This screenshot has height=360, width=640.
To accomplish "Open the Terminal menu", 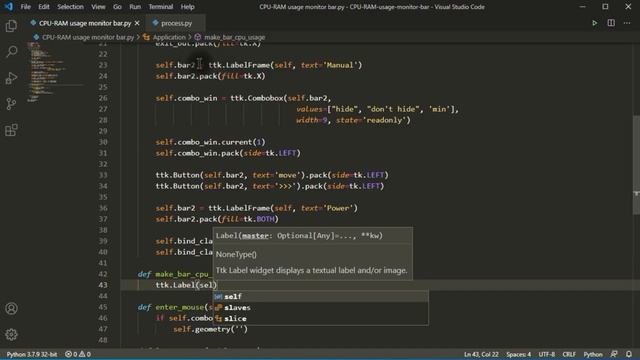I will [x=160, y=7].
